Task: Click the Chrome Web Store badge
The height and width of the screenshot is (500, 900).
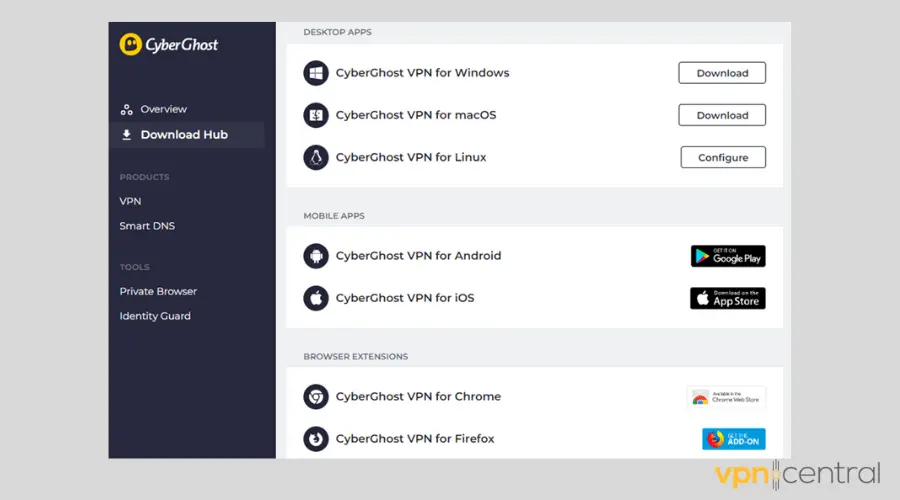Action: coord(726,397)
